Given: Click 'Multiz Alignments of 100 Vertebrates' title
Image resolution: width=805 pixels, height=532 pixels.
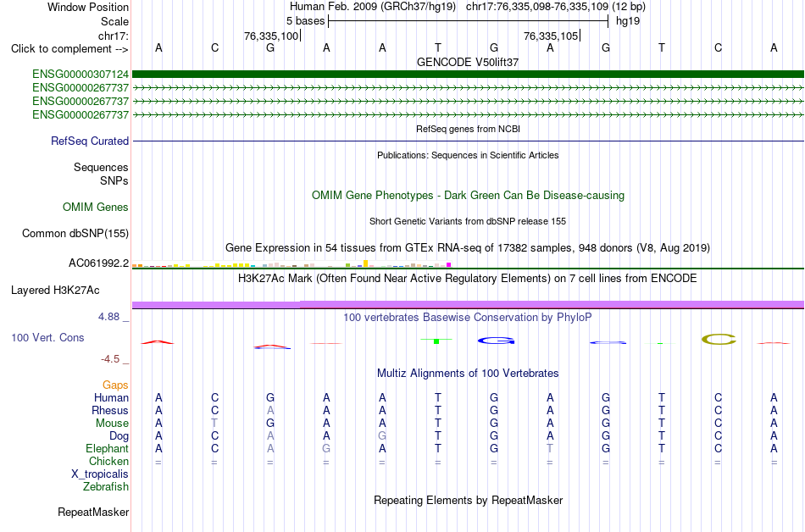Looking at the screenshot, I should [468, 374].
